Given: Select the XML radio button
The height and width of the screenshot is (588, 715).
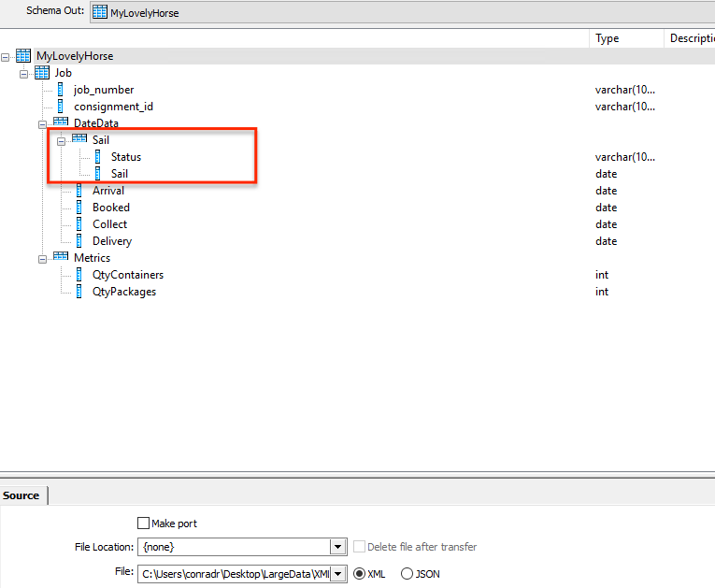Looking at the screenshot, I should 359,574.
